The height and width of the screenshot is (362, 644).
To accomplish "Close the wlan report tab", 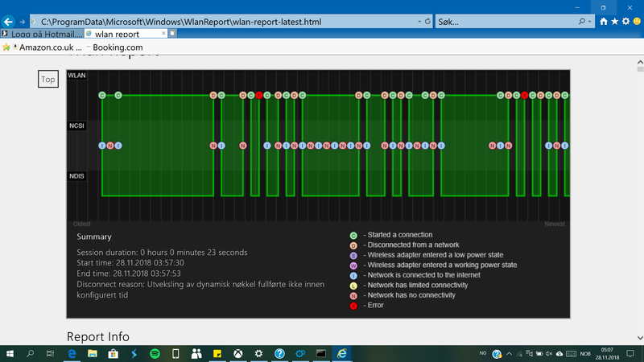I will click(163, 33).
